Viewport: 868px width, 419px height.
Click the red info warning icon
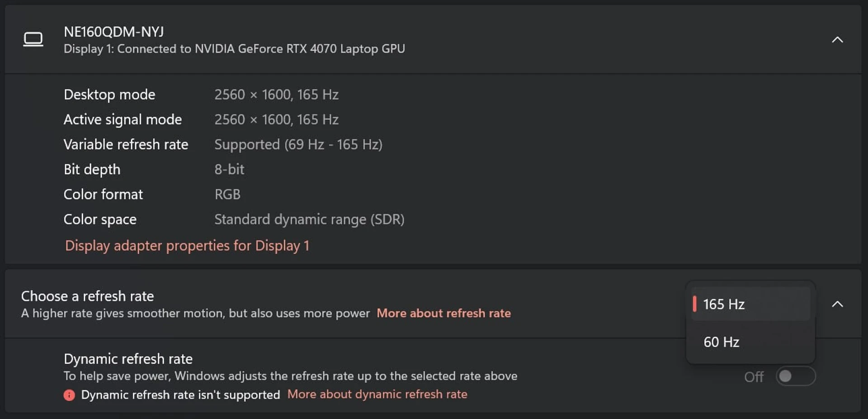[69, 395]
